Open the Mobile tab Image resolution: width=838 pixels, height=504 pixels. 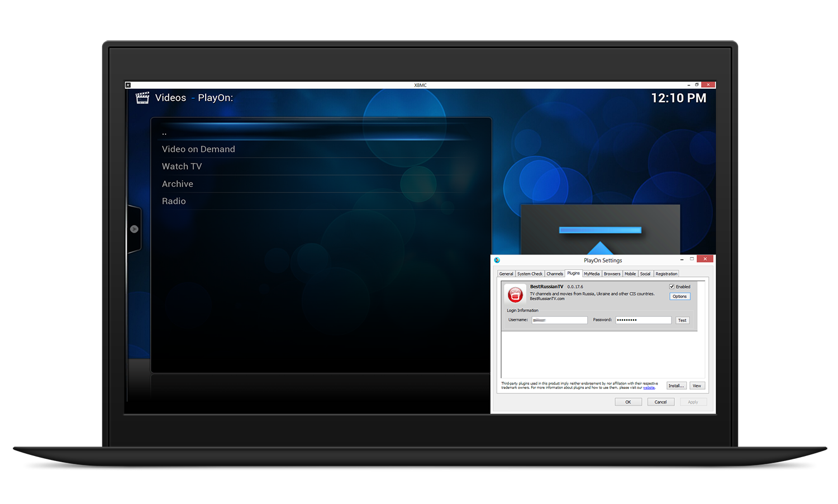pos(630,273)
